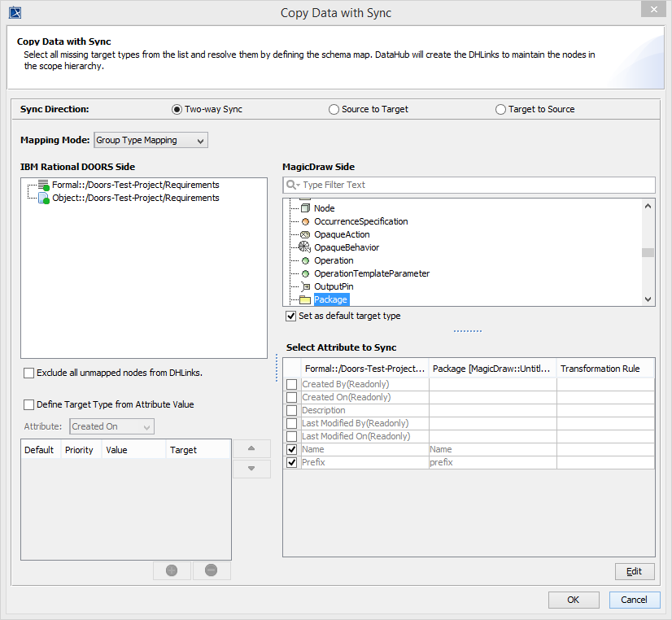This screenshot has width=672, height=620.
Task: Click the Edit button
Action: pos(634,571)
